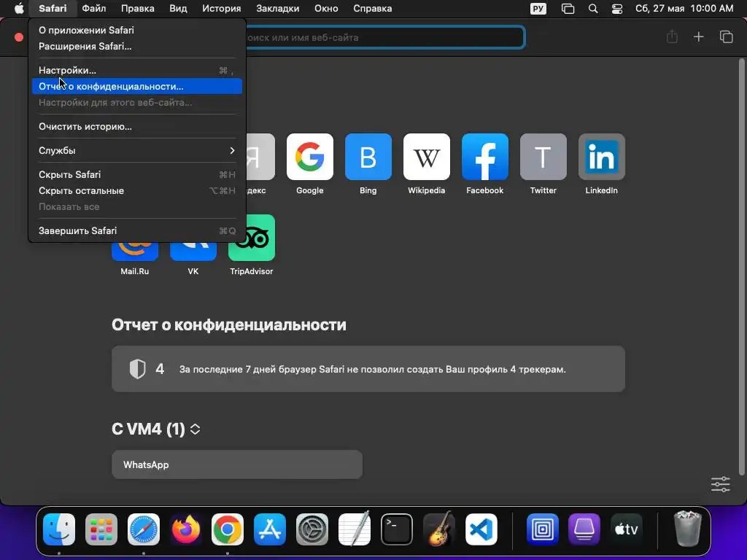
Task: Click the Apple logo menu
Action: (18, 9)
